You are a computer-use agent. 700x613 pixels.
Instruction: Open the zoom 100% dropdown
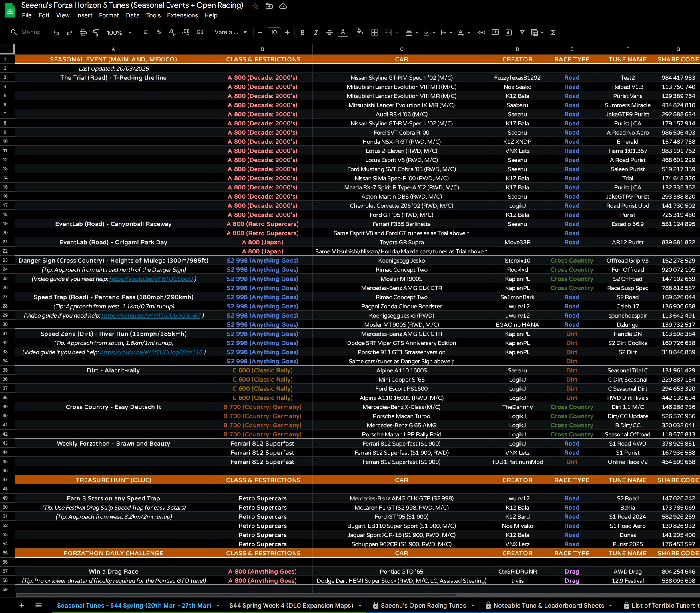coord(119,33)
